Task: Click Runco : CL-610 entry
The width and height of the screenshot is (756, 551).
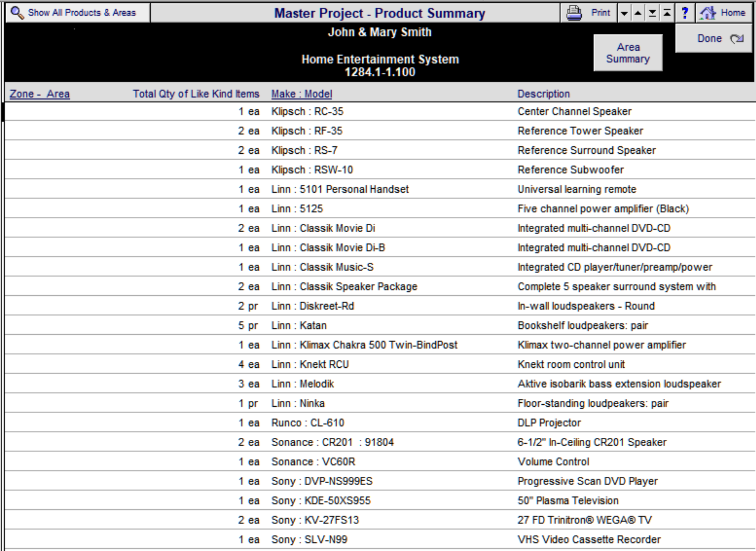Action: [308, 423]
